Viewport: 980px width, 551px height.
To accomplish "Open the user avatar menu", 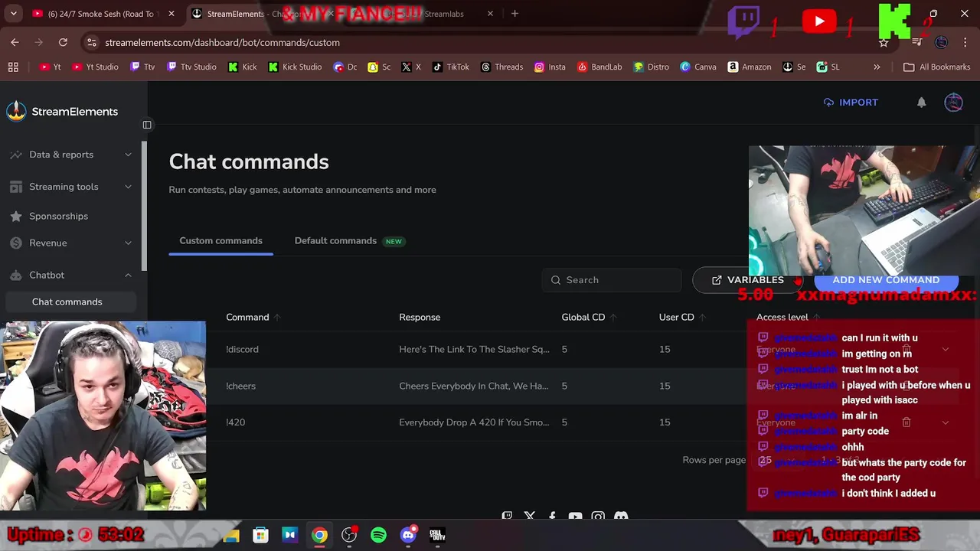I will pyautogui.click(x=953, y=103).
